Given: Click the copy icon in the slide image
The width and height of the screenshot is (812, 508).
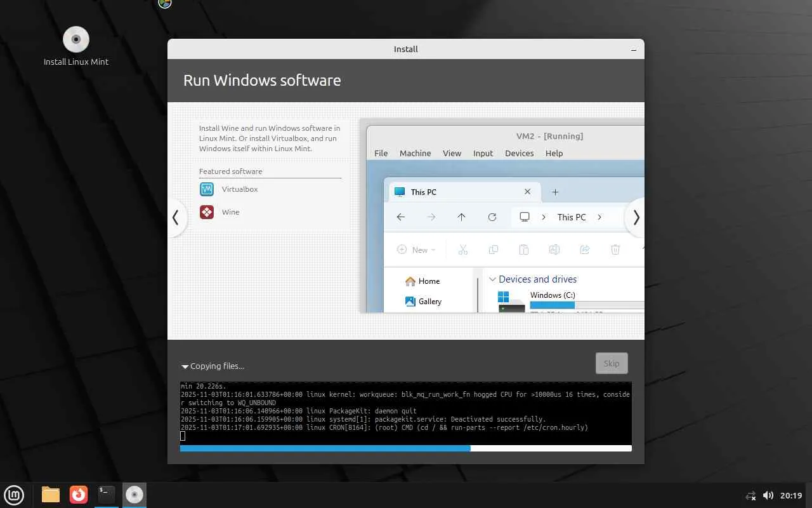Looking at the screenshot, I should point(493,250).
